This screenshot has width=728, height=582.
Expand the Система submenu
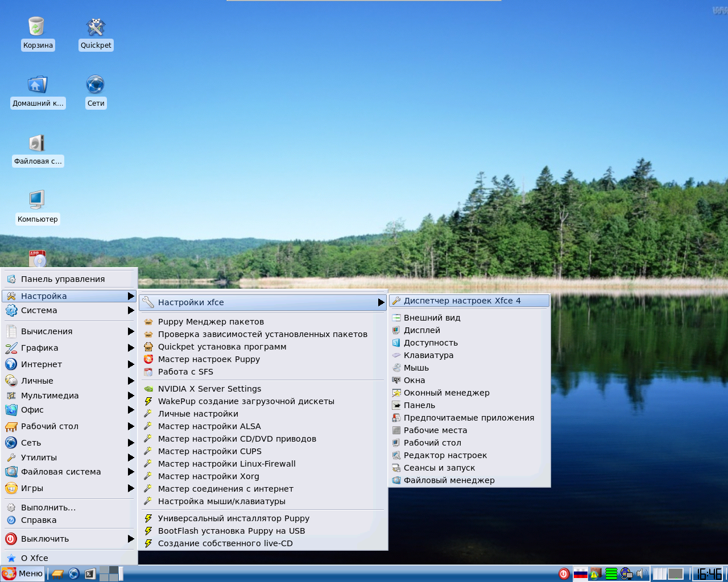pyautogui.click(x=68, y=310)
